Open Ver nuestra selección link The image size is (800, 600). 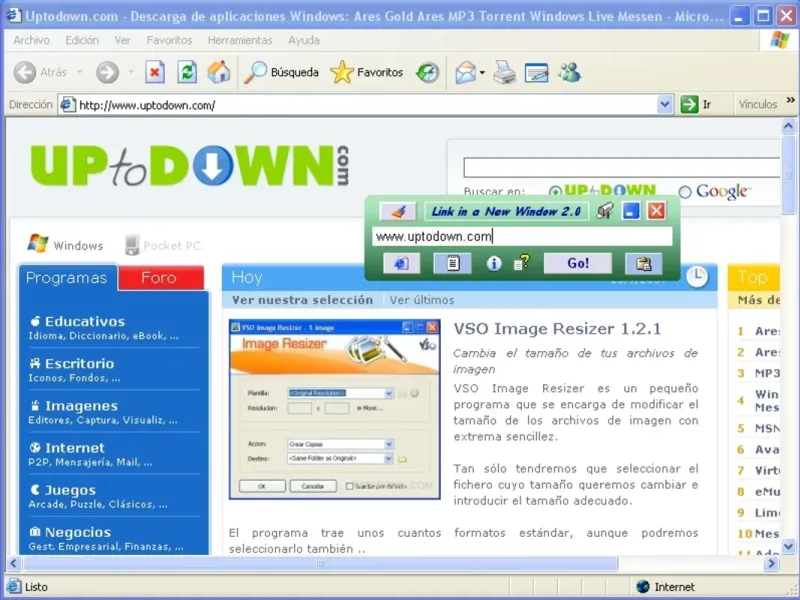click(302, 300)
